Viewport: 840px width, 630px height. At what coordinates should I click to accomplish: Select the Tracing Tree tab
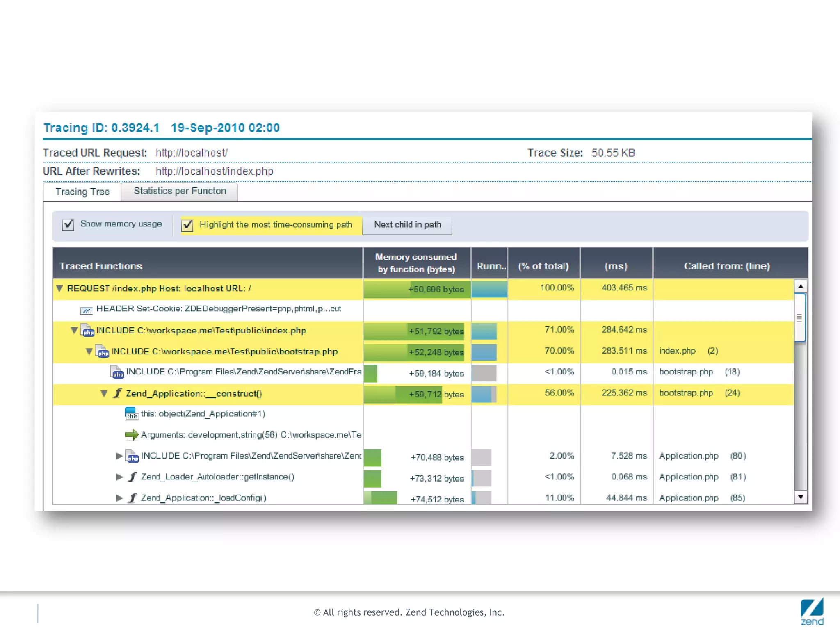click(82, 192)
